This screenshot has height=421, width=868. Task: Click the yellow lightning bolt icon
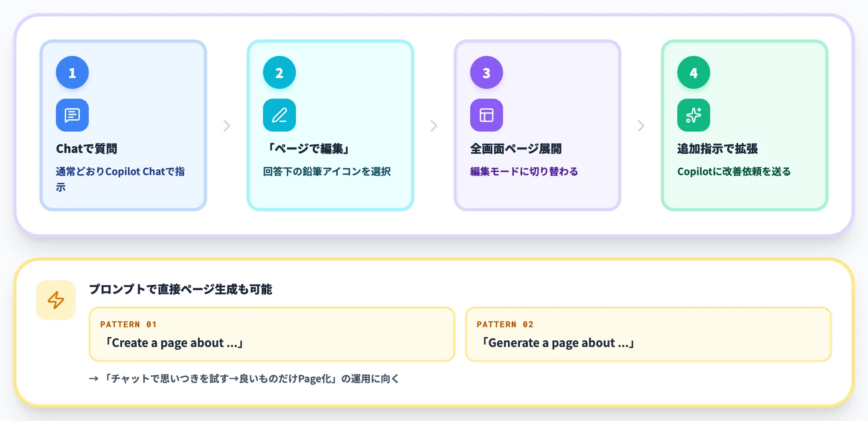point(56,300)
